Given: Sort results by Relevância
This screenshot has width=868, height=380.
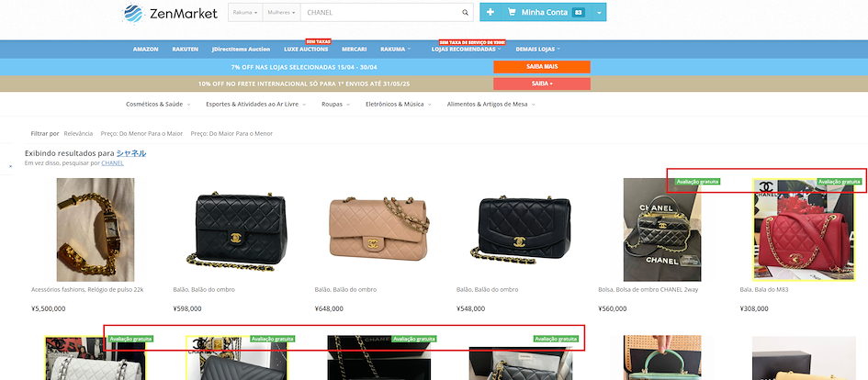Looking at the screenshot, I should pos(78,134).
